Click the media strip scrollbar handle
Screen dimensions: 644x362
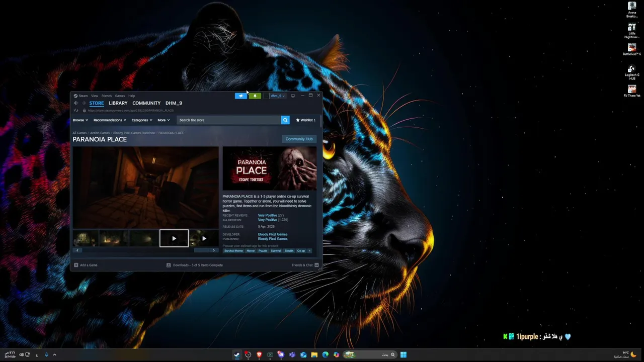(202, 250)
